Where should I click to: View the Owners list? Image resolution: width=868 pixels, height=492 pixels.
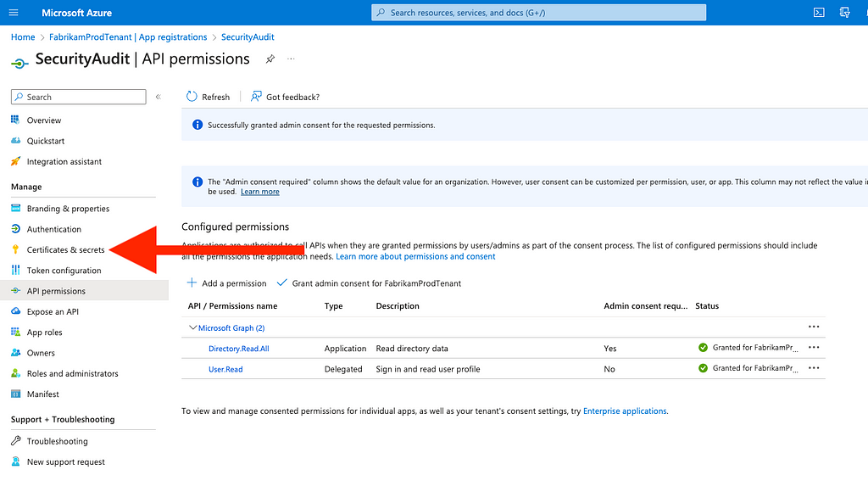41,353
